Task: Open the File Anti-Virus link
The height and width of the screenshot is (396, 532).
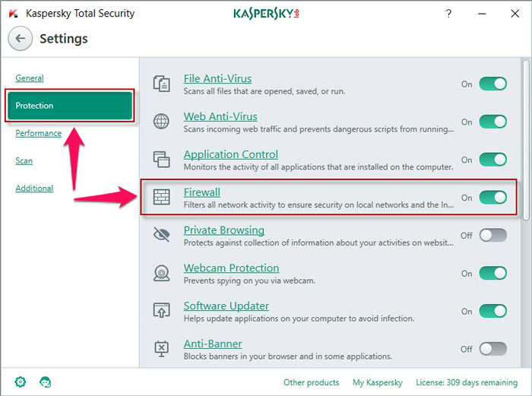Action: pos(217,78)
